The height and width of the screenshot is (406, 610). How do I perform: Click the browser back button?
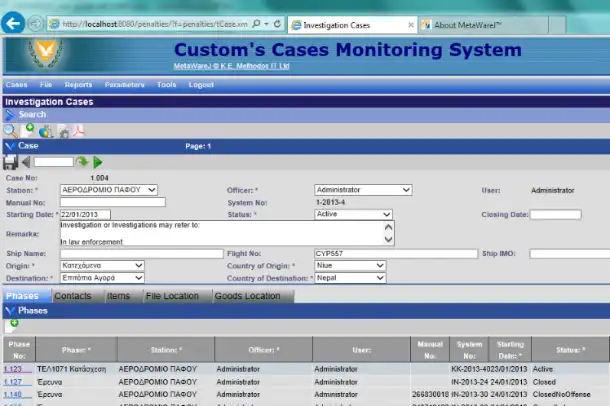(x=14, y=23)
